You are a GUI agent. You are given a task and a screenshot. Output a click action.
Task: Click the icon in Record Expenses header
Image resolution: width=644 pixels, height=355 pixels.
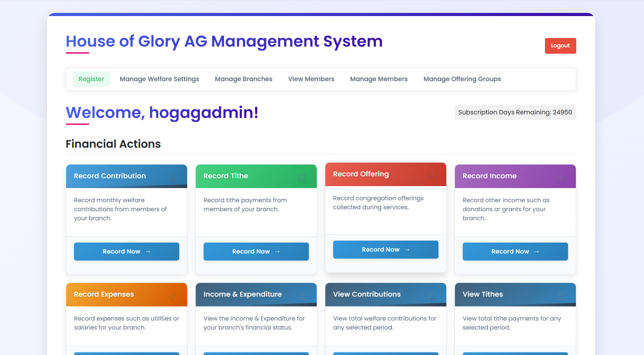[x=173, y=297]
